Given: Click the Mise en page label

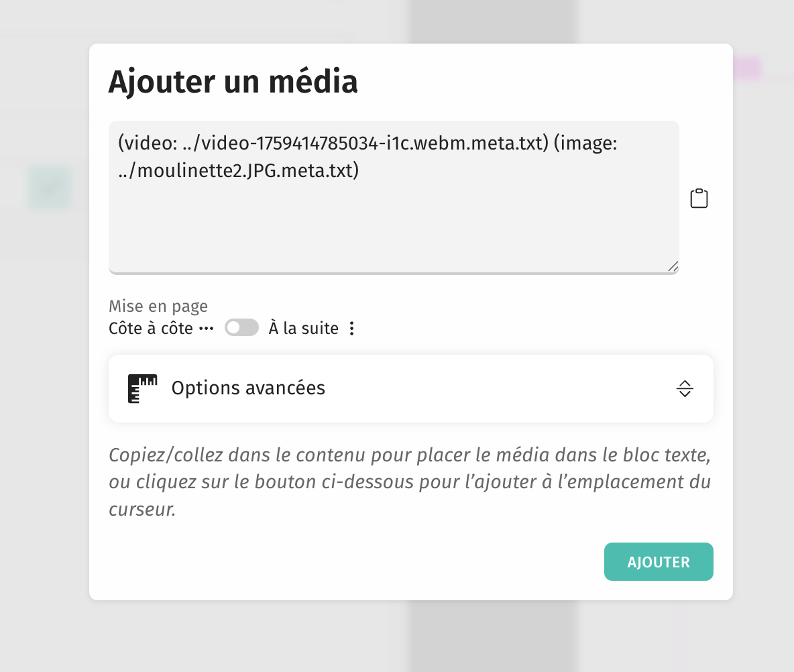Looking at the screenshot, I should point(158,306).
